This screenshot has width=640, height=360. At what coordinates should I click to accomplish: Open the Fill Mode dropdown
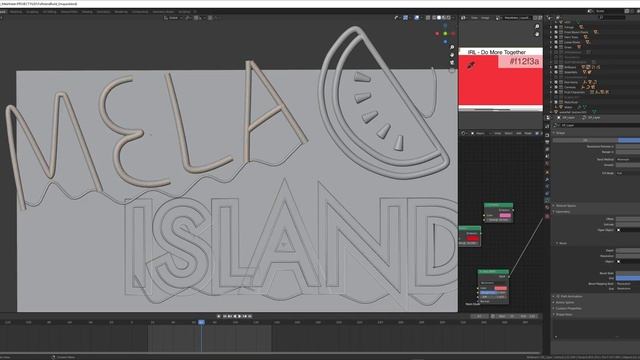pyautogui.click(x=628, y=173)
